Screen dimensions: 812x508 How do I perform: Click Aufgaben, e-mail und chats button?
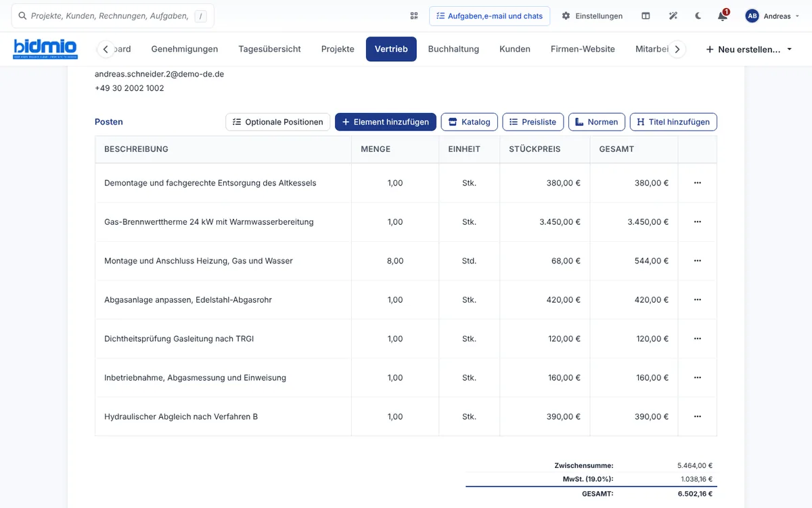pos(489,16)
